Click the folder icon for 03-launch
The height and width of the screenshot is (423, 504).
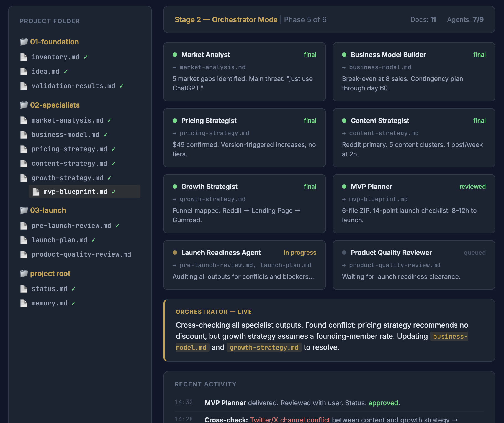tap(24, 210)
